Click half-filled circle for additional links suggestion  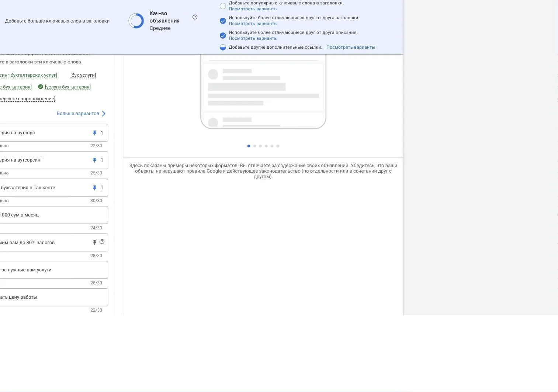point(223,47)
